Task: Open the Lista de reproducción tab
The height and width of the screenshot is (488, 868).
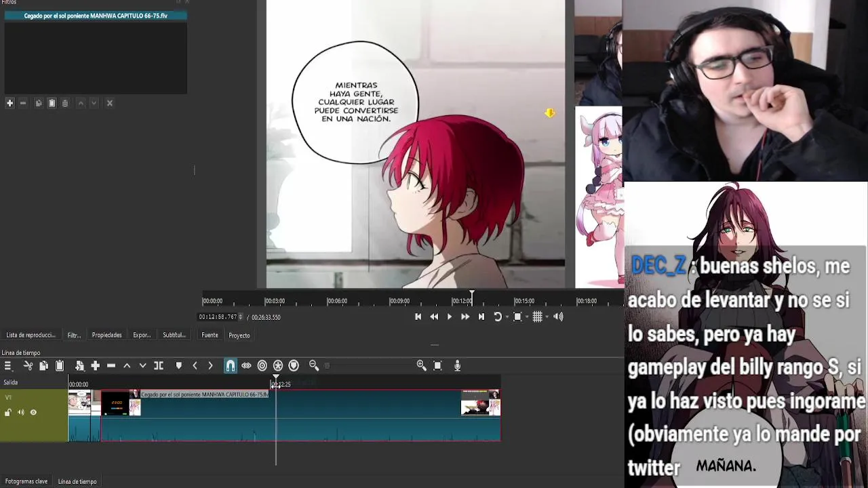Action: (x=31, y=335)
